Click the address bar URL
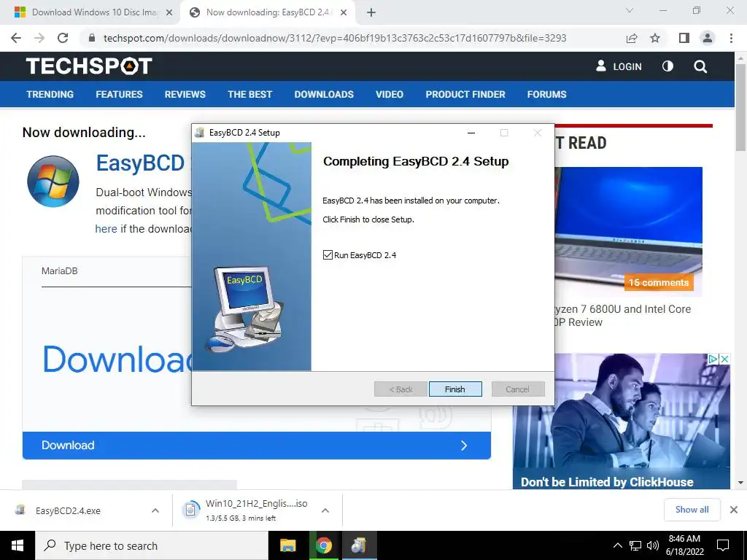 point(335,38)
